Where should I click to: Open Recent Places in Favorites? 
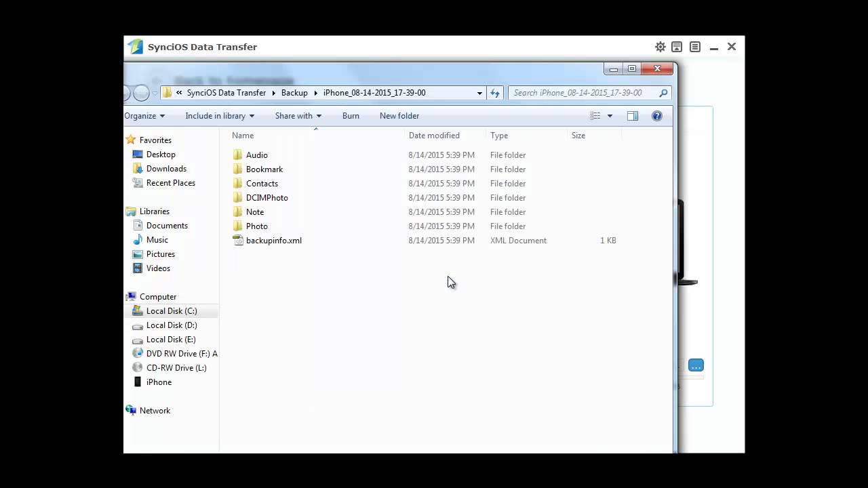[171, 183]
